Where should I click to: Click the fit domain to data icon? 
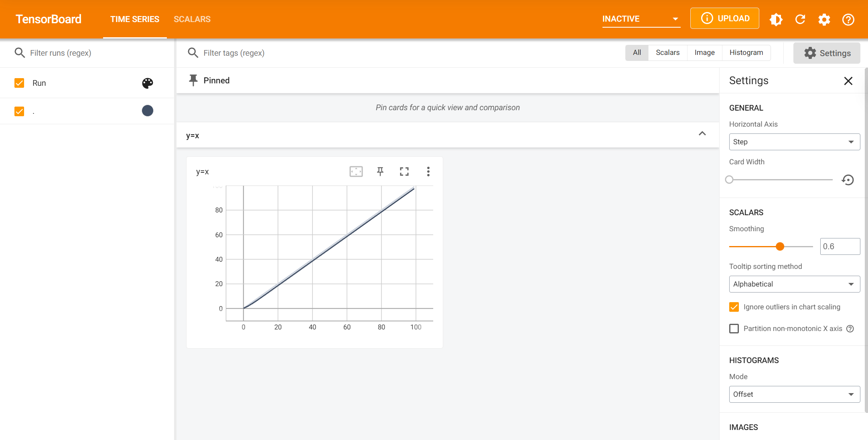356,172
